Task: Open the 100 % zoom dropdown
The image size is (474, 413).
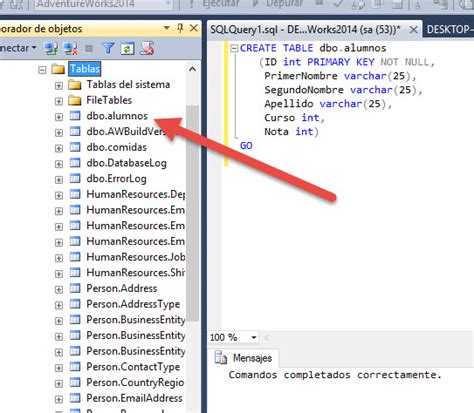Action: pyautogui.click(x=254, y=338)
